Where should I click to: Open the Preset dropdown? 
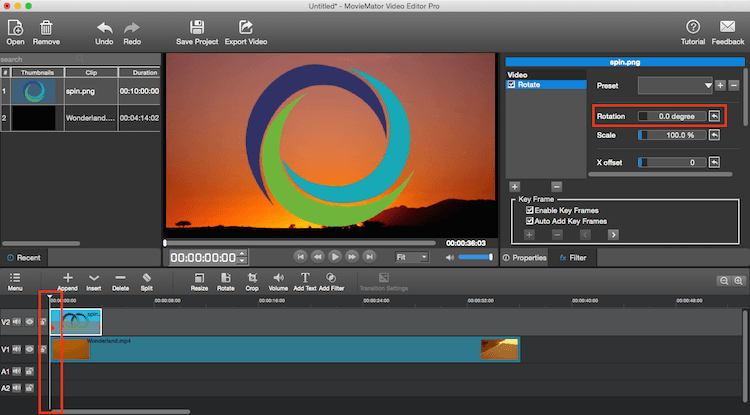point(675,86)
